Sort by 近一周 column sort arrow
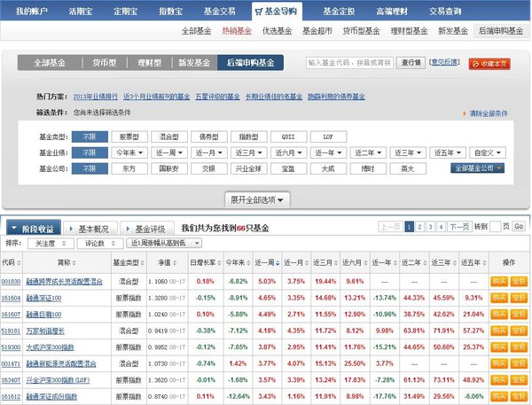Image resolution: width=532 pixels, height=405 pixels. point(278,263)
